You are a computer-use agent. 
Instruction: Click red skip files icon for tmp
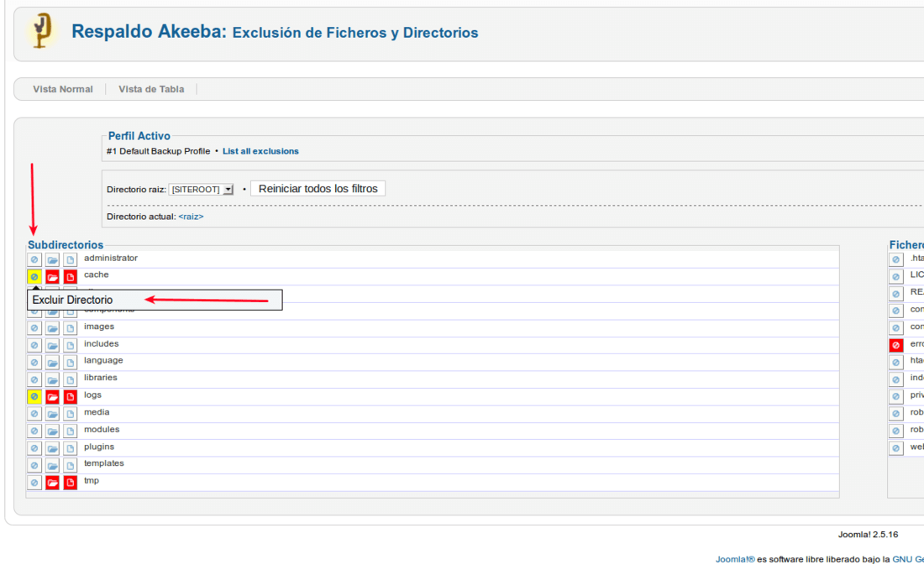(70, 483)
